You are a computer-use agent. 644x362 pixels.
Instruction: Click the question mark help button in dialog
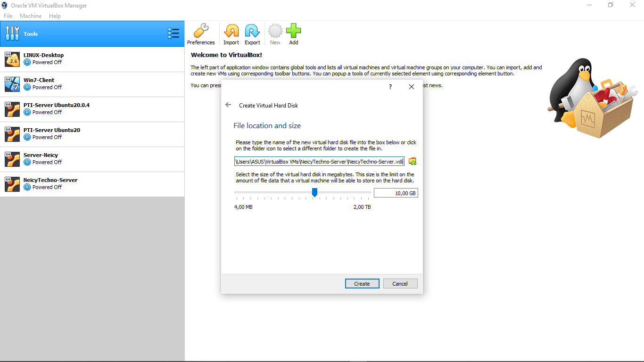[390, 87]
